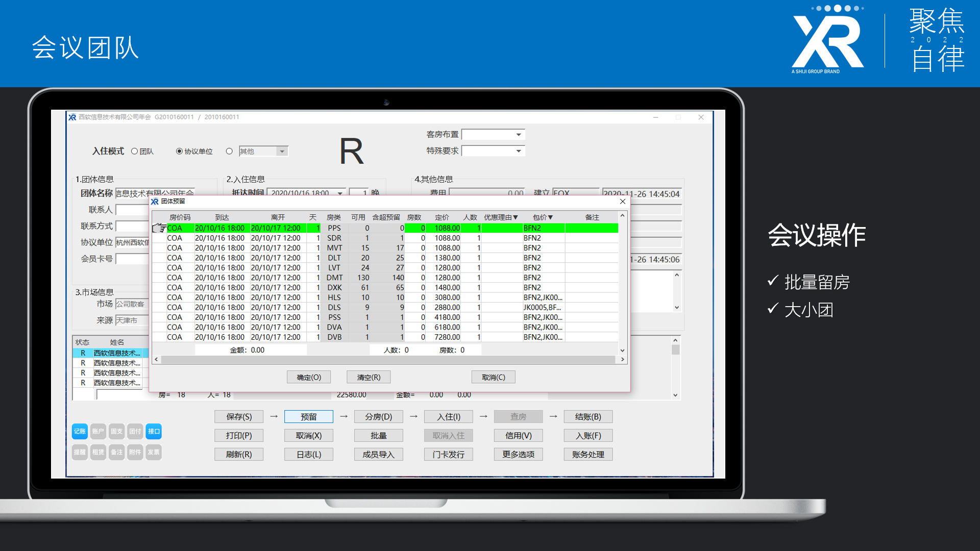Click the XR logo in main window title
The height and width of the screenshot is (551, 980).
pyautogui.click(x=72, y=117)
